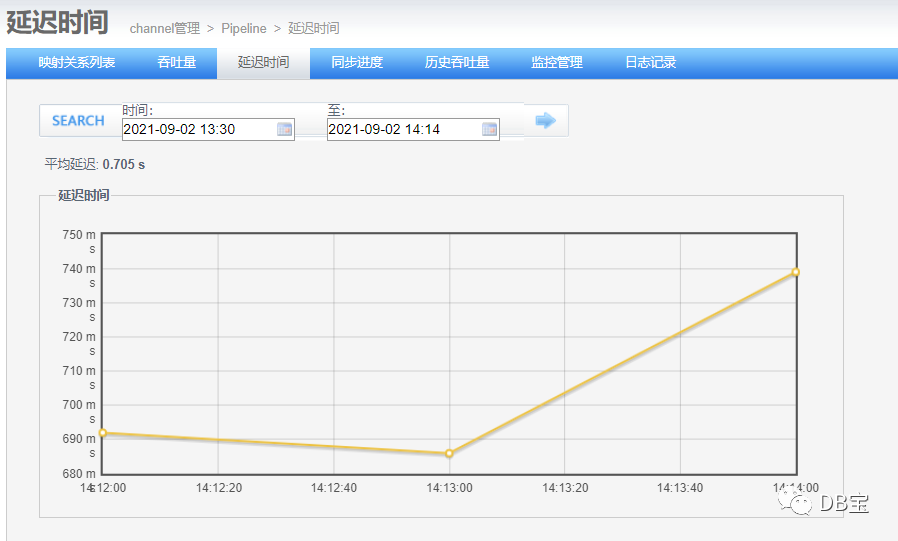
Task: Select the chart data point at 14:14:00
Action: pos(795,272)
